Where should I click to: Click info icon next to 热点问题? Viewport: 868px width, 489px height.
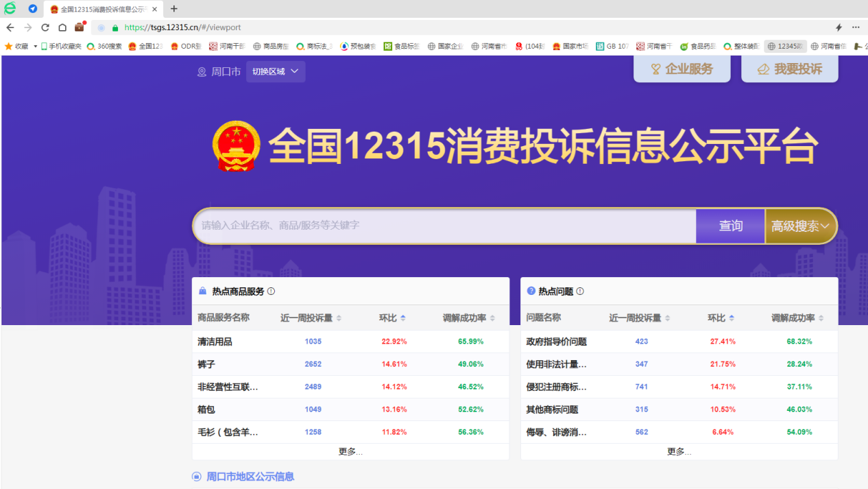580,291
